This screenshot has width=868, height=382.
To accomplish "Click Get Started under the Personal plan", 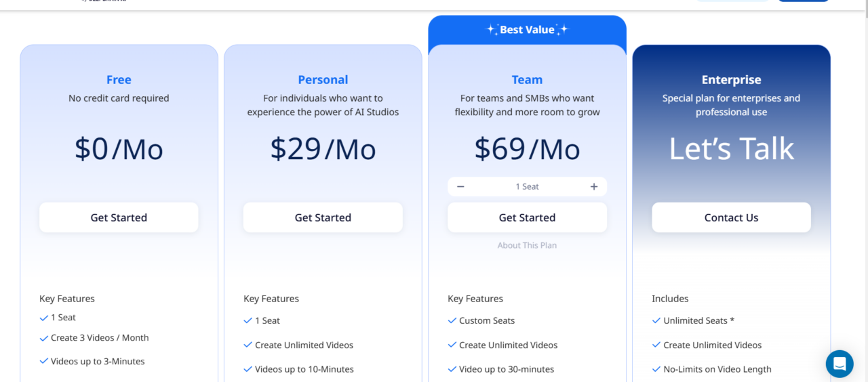I will click(323, 217).
